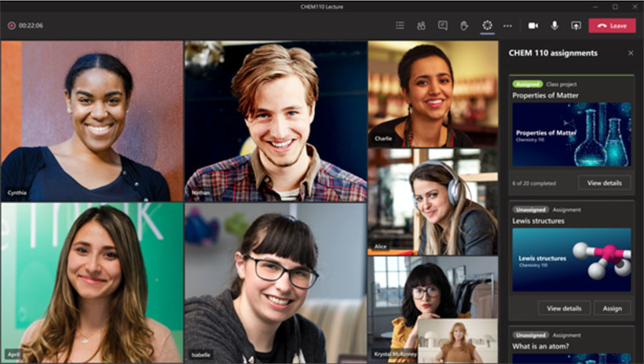The width and height of the screenshot is (644, 364).
Task: Open the participants list icon
Action: click(400, 25)
